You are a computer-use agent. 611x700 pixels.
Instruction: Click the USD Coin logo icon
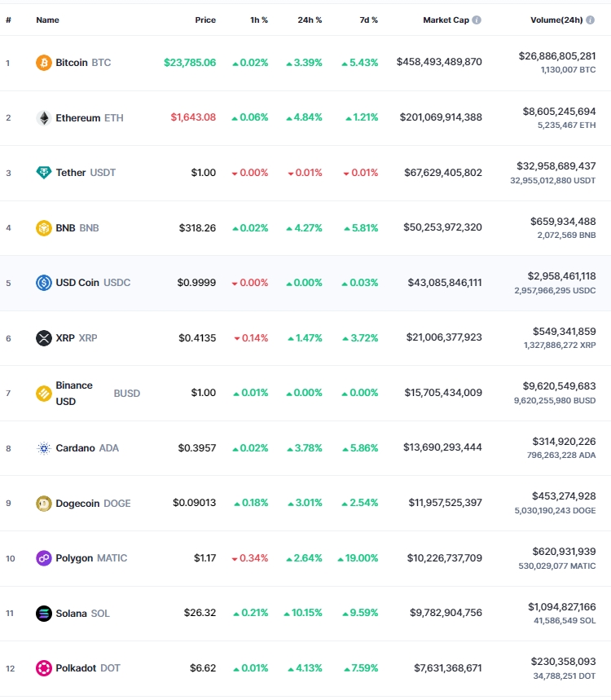pos(44,283)
